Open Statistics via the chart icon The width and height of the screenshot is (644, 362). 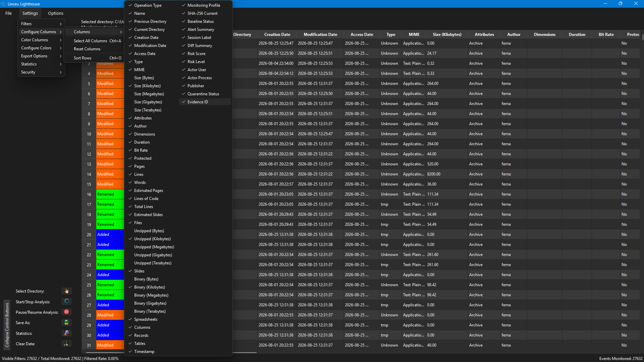click(x=66, y=333)
